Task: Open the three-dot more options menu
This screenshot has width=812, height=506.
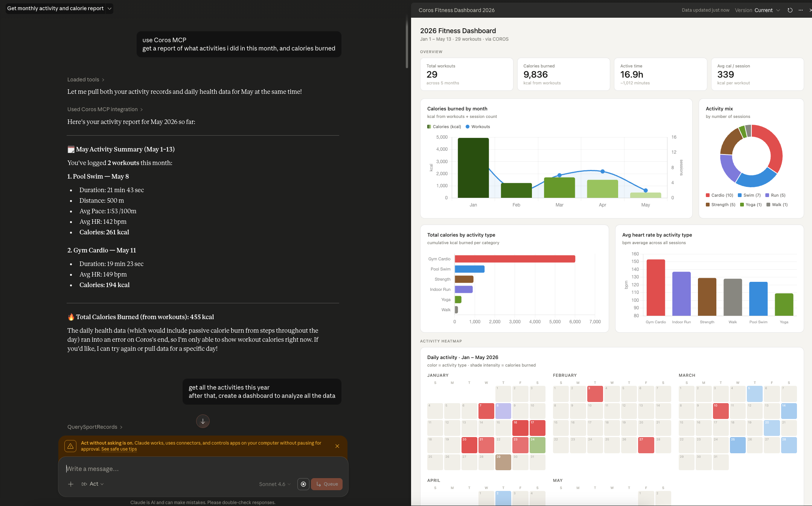Action: pos(801,10)
